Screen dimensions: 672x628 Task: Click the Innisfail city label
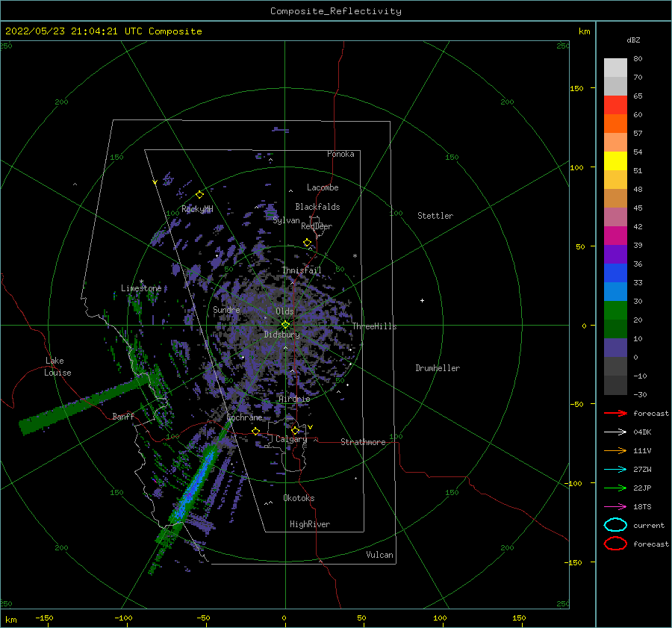(x=302, y=270)
